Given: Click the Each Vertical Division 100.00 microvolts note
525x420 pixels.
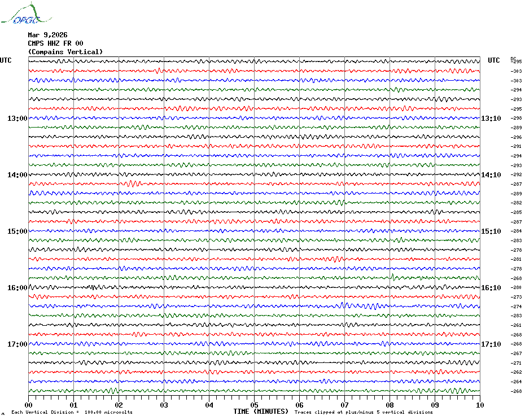Looking at the screenshot, I should point(72,412).
